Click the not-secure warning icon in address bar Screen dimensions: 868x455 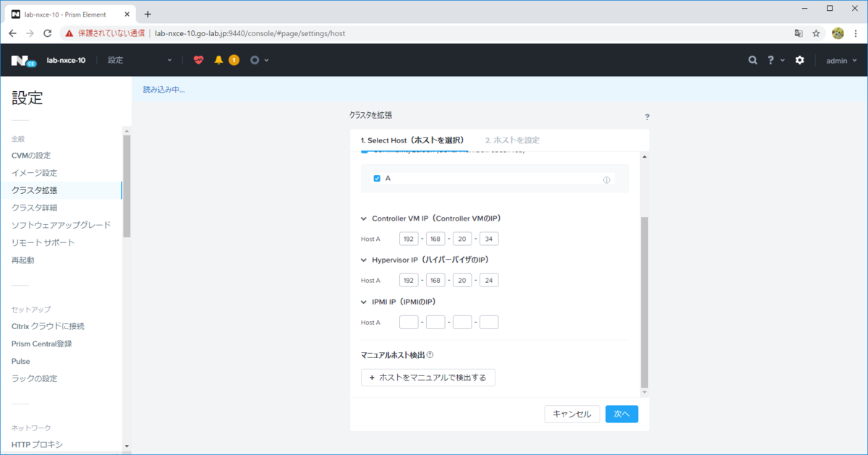(69, 33)
